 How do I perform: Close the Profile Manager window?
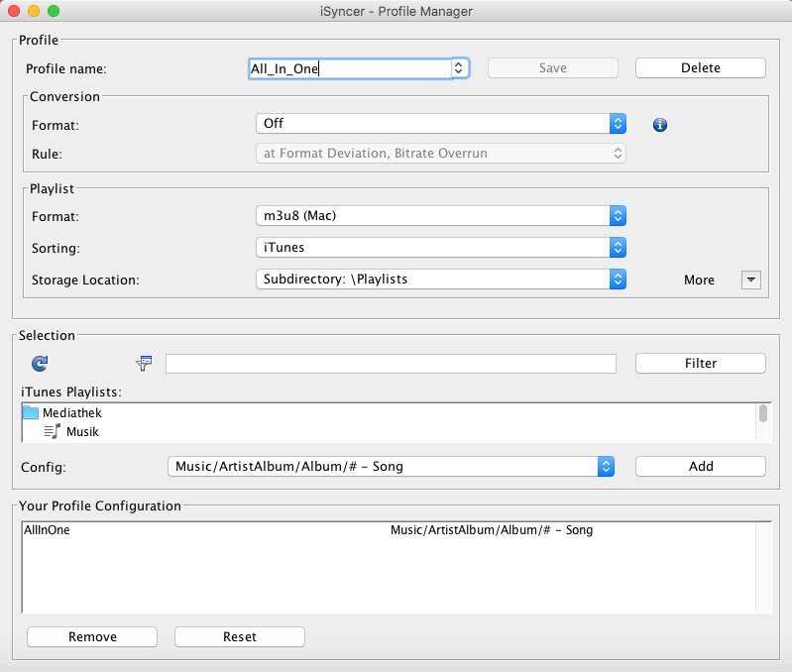(14, 11)
